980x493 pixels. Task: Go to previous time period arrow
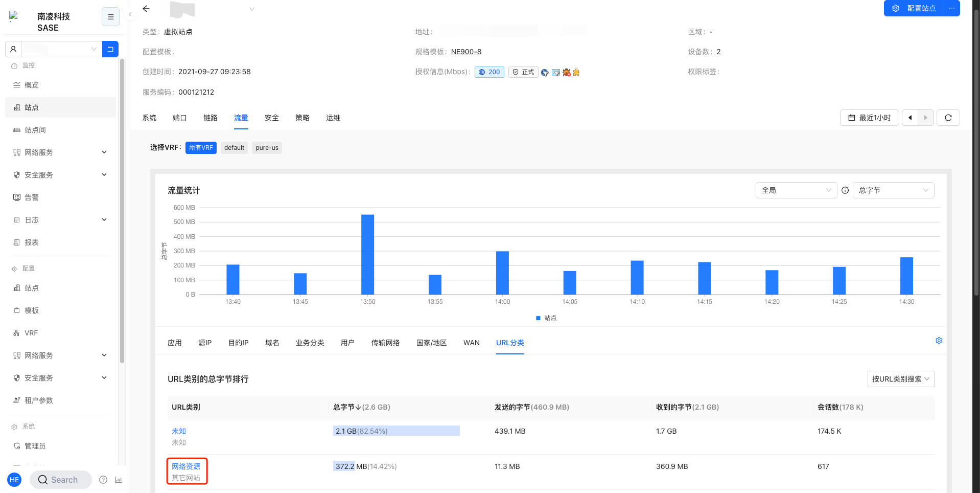pyautogui.click(x=910, y=118)
